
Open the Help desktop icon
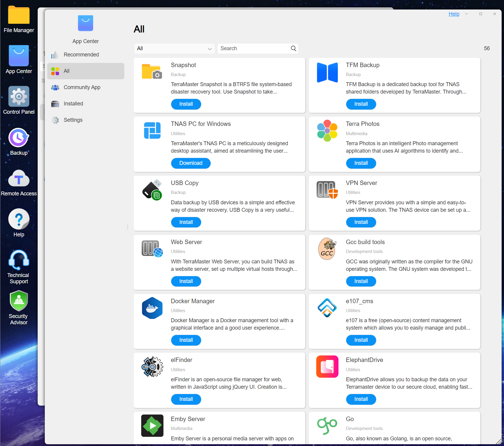tap(19, 223)
